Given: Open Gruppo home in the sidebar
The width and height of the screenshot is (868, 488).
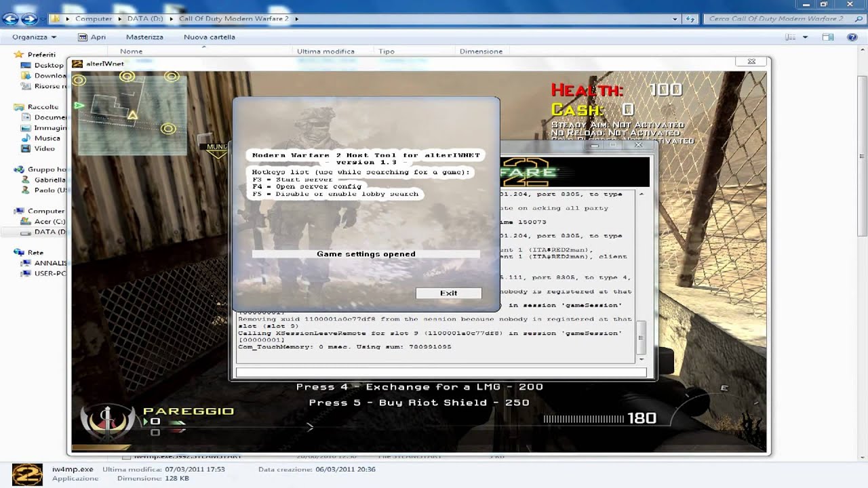Looking at the screenshot, I should coord(41,169).
